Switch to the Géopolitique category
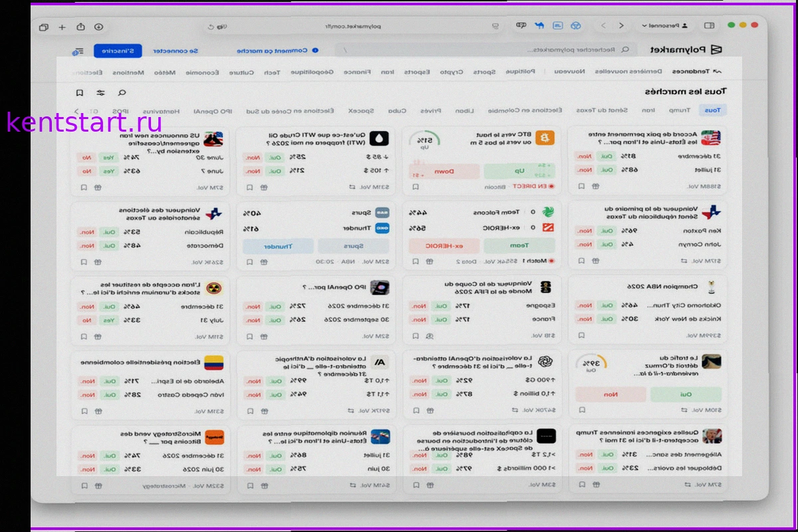Viewport: 798px width, 532px height. coord(313,72)
